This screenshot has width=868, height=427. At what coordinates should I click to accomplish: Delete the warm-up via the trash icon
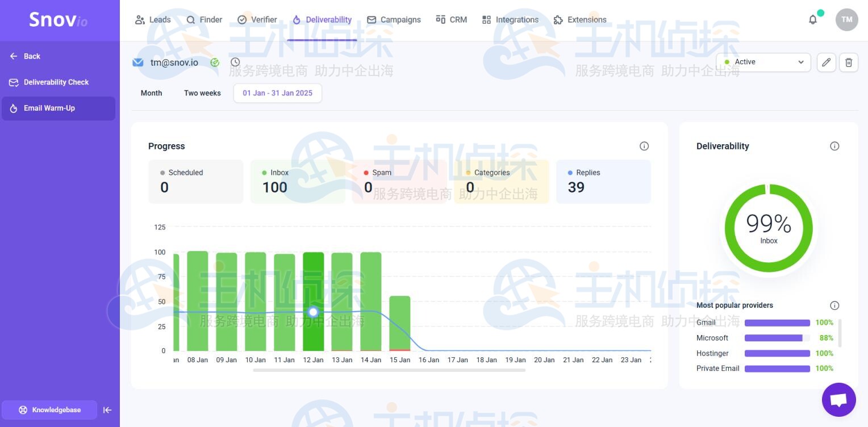tap(849, 62)
